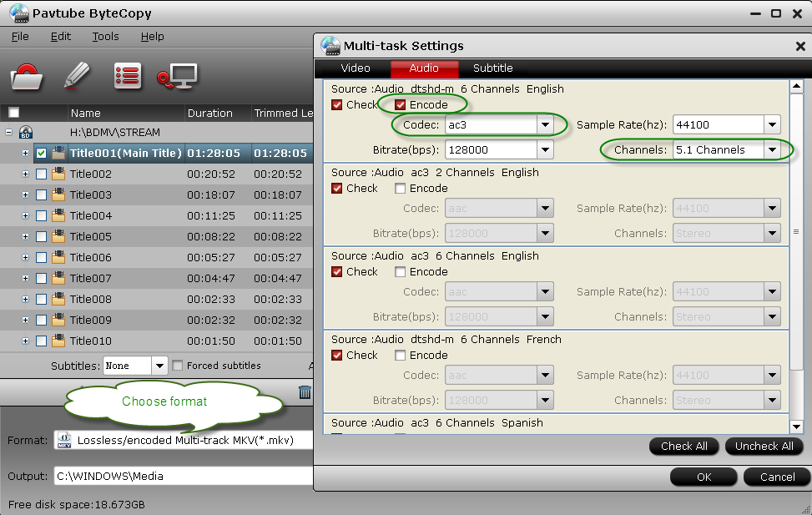Click the folder icon of Title002
The height and width of the screenshot is (515, 812).
pyautogui.click(x=58, y=174)
